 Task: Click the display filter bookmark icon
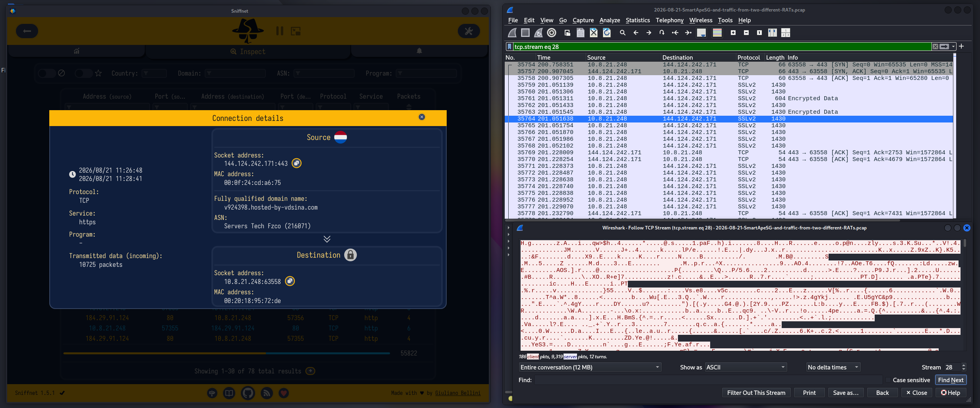click(x=509, y=47)
